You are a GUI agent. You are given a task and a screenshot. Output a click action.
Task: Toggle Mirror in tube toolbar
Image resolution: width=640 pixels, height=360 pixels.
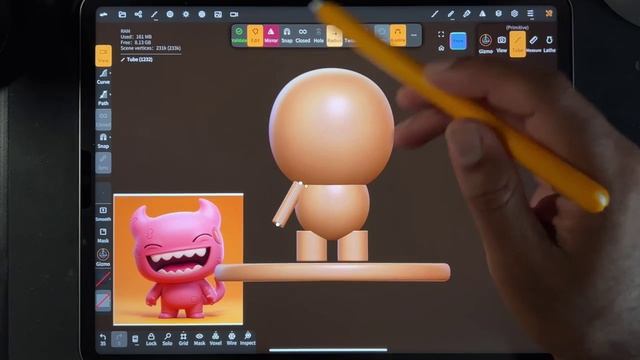coord(271,36)
